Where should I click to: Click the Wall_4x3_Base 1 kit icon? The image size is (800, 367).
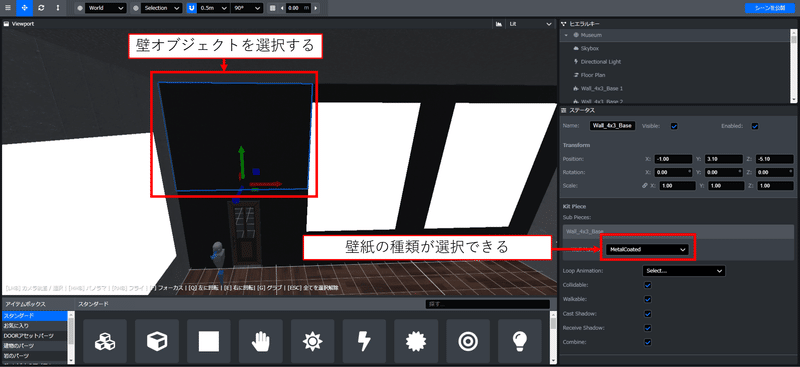(x=576, y=88)
